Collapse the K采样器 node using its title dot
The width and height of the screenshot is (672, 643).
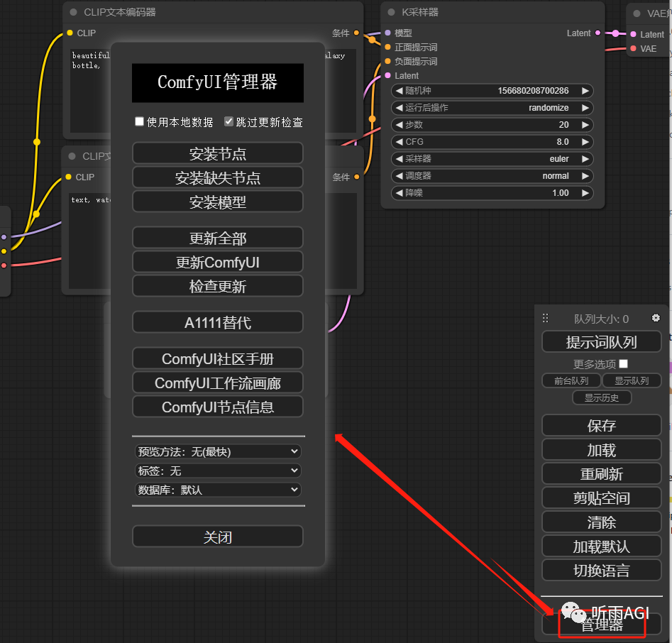391,12
